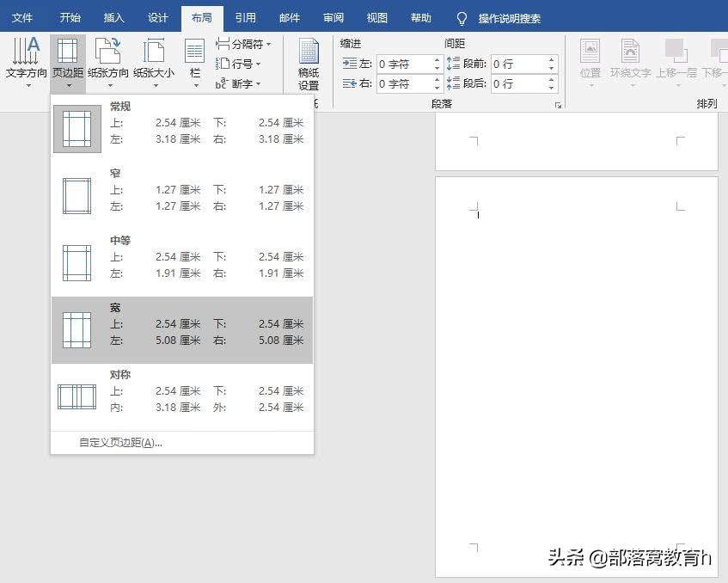The height and width of the screenshot is (583, 728).
Task: Click the disabled 位置 position icon
Action: pos(590,51)
